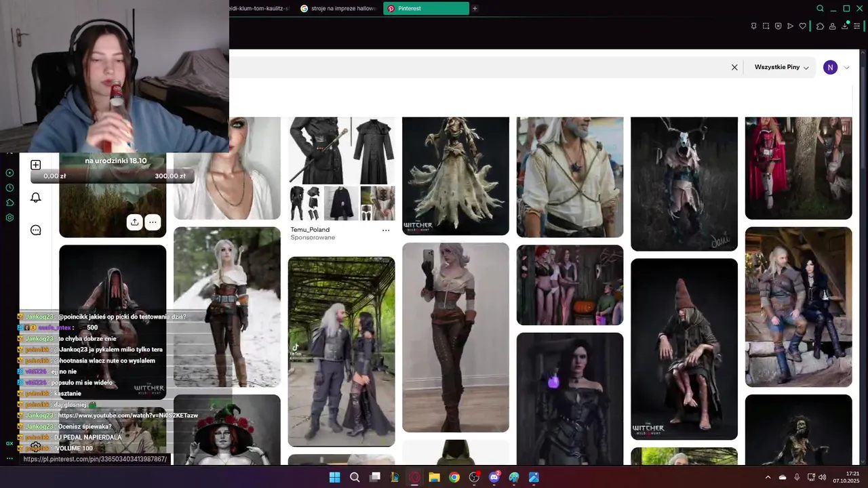Open the Temu black coat product pin

[x=341, y=168]
